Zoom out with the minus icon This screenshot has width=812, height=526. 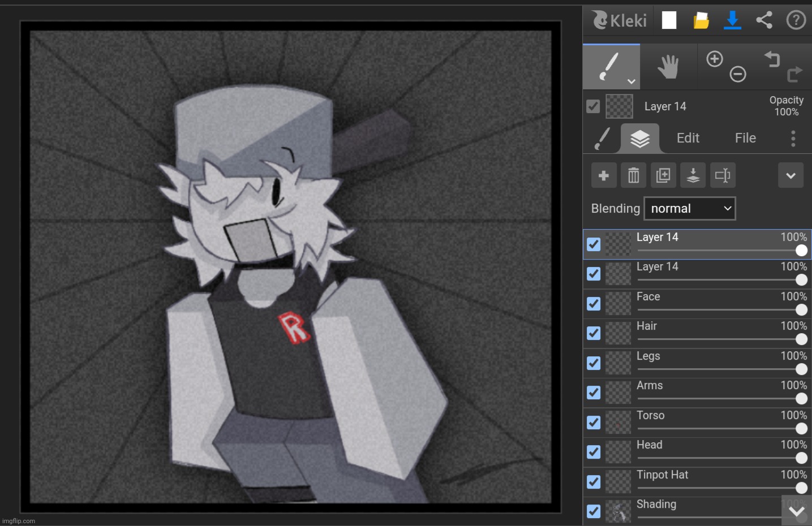[x=738, y=74]
